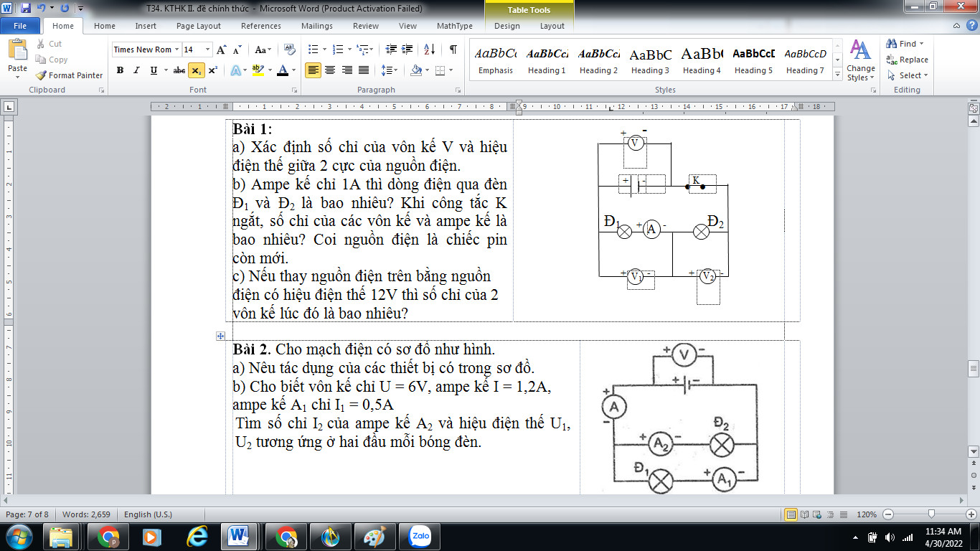Switch to the References tab

pos(261,26)
